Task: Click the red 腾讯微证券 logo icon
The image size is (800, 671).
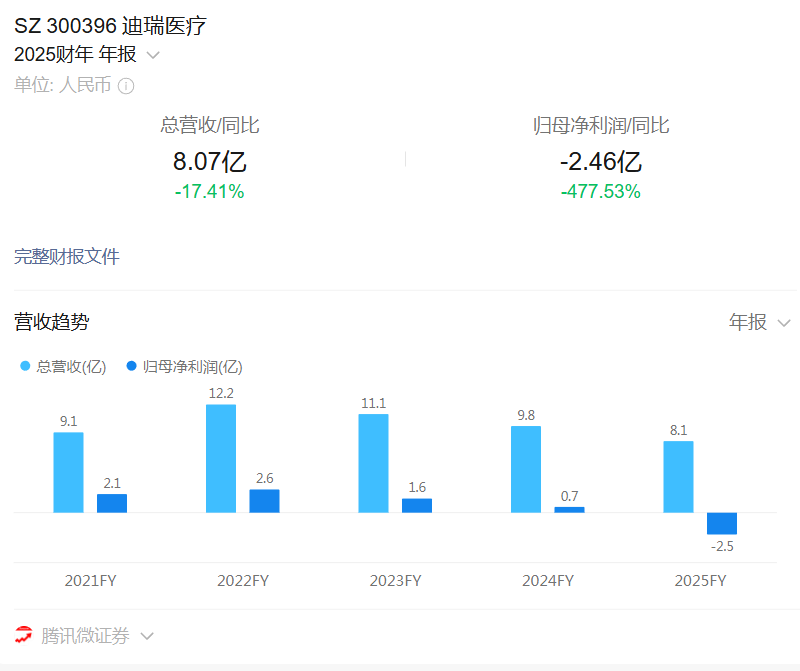Action: coord(23,635)
